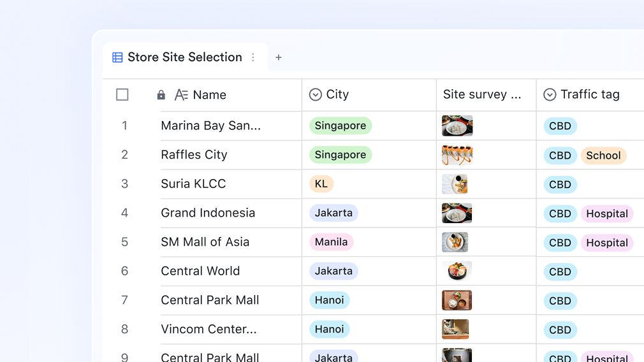Click the text-type icon beside Name header
This screenshot has width=644, height=362.
point(181,95)
